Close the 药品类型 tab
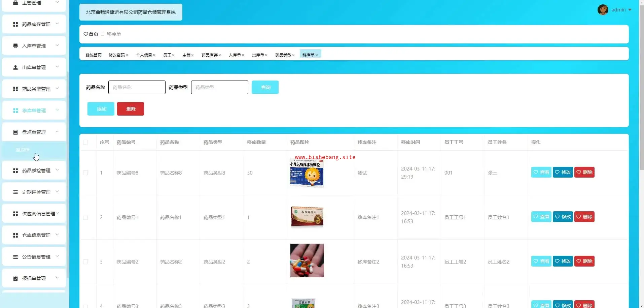This screenshot has width=644, height=308. coord(293,55)
